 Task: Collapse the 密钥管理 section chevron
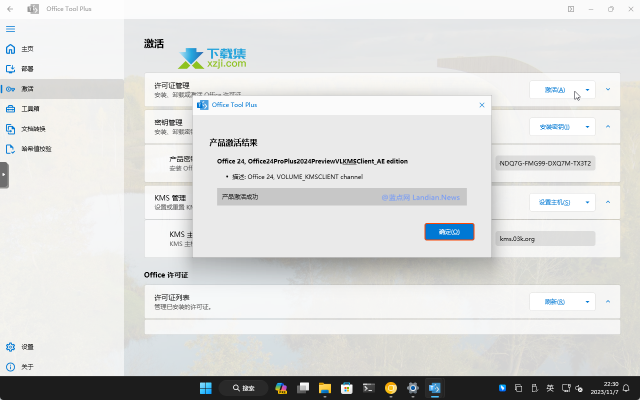tap(608, 127)
